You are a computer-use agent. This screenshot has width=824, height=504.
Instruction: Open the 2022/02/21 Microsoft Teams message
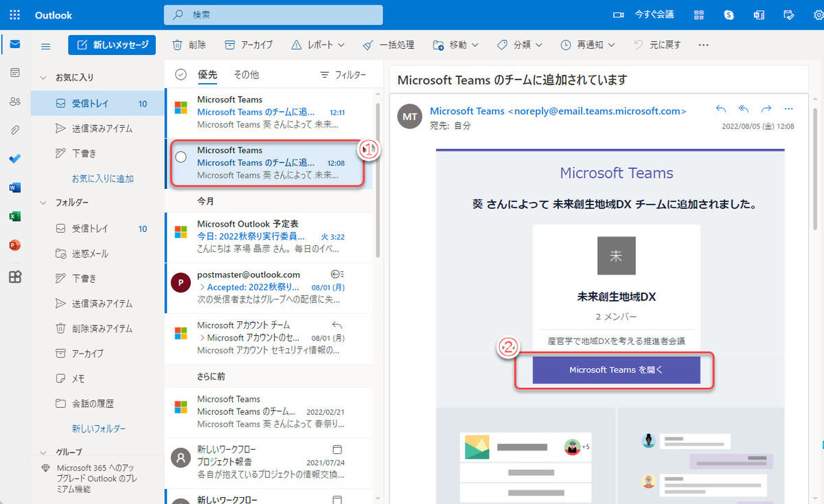click(x=269, y=411)
